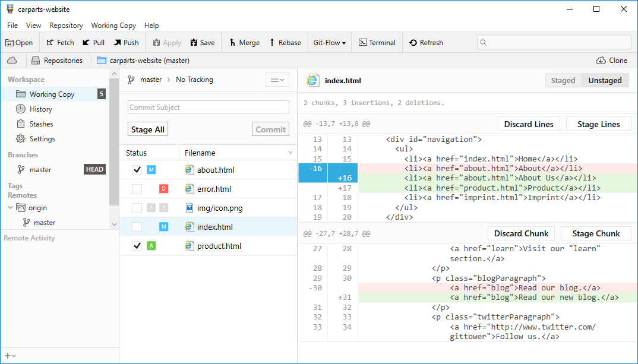Open the File menu

(12, 25)
